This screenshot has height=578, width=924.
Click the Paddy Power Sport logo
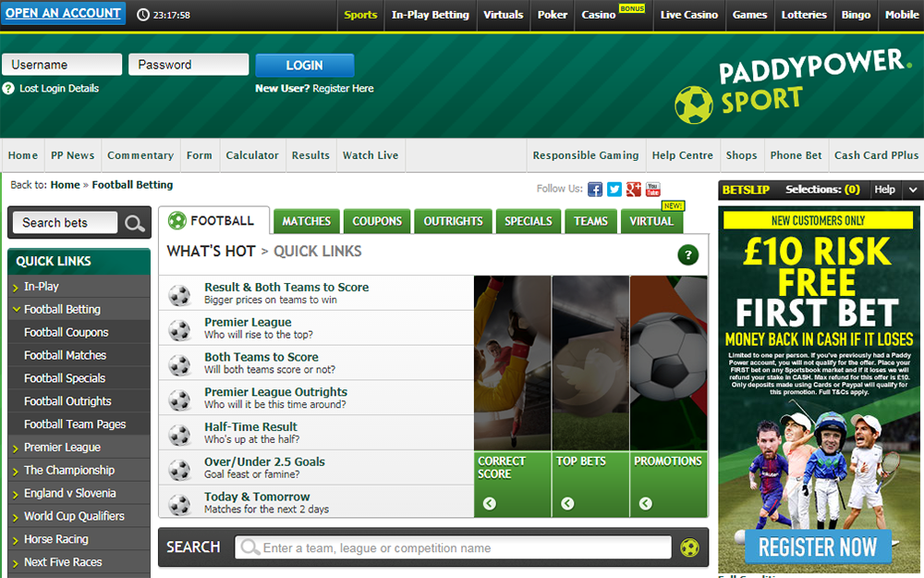(793, 86)
